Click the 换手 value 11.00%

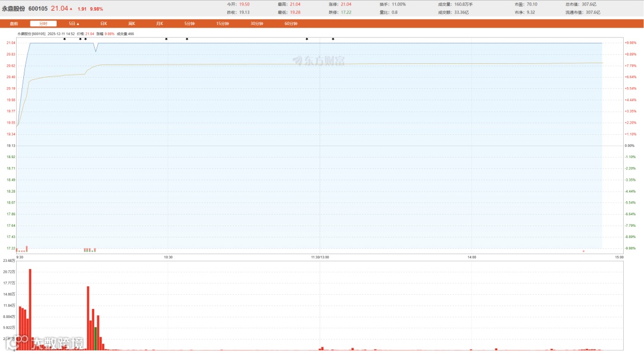(398, 4)
